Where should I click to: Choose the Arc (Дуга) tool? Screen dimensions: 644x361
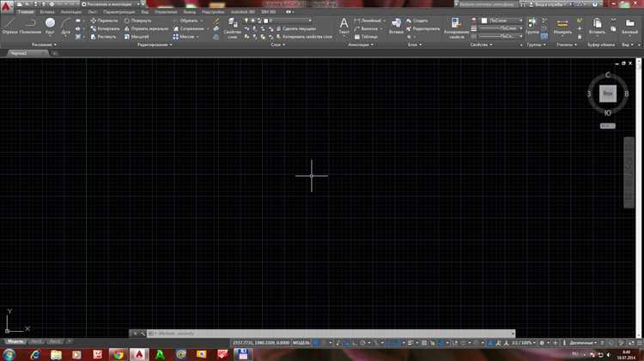click(x=66, y=26)
